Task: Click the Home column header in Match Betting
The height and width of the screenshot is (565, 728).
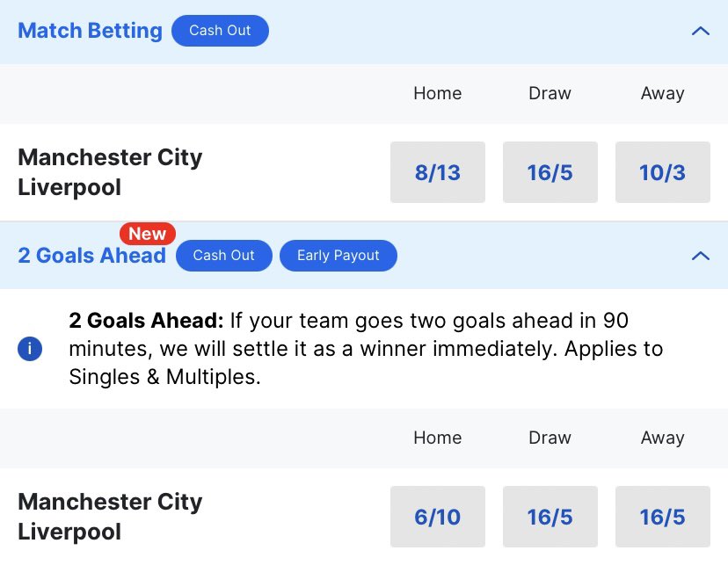Action: point(438,93)
